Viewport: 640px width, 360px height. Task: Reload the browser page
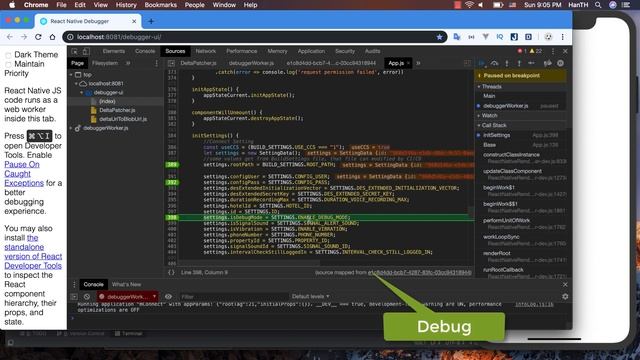(x=38, y=37)
